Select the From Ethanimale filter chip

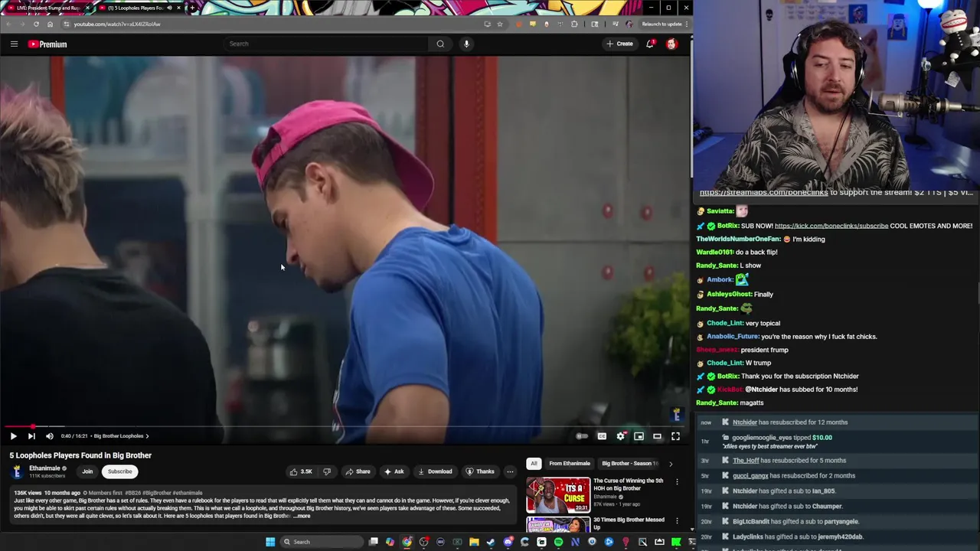[570, 463]
